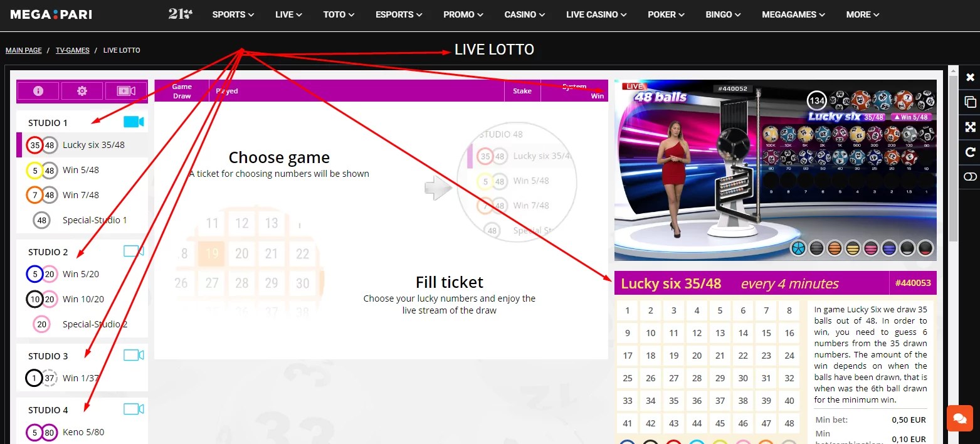The image size is (980, 444).
Task: Select number 40 on the ticket
Action: [789, 401]
